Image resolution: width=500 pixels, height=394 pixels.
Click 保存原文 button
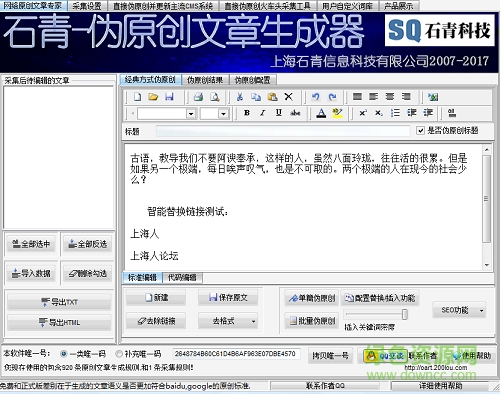[x=228, y=298]
